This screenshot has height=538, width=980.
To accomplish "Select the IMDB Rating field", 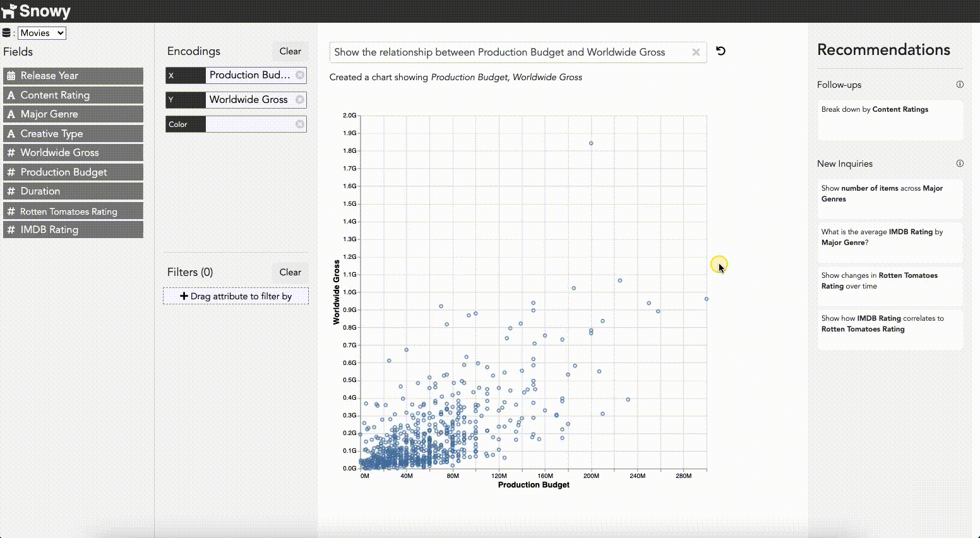I will pyautogui.click(x=73, y=230).
